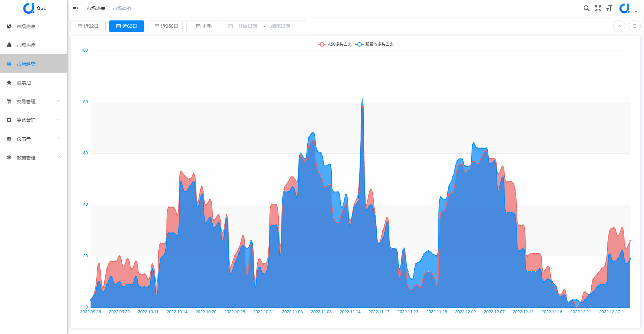Click the bar chart icon beside 市场热度
Screen dimensions: 644x334
(9, 45)
